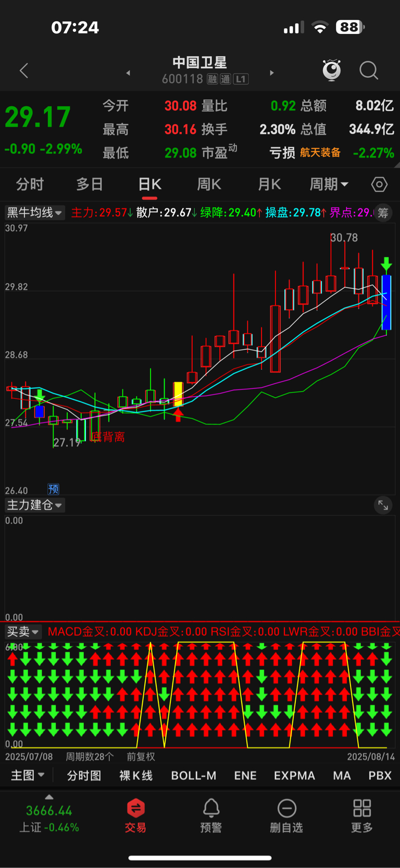The width and height of the screenshot is (400, 868).
Task: Select EXPMA indicator
Action: coord(295,776)
